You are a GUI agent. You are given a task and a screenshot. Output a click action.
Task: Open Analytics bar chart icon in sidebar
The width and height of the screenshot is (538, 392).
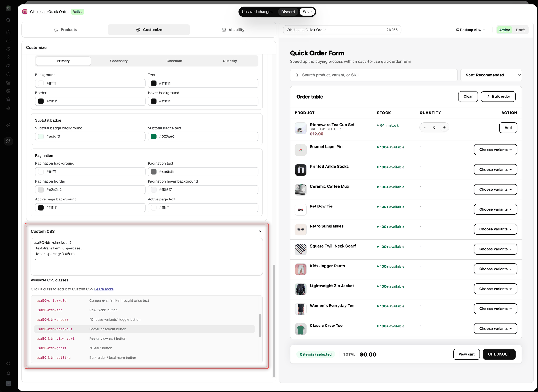click(8, 108)
